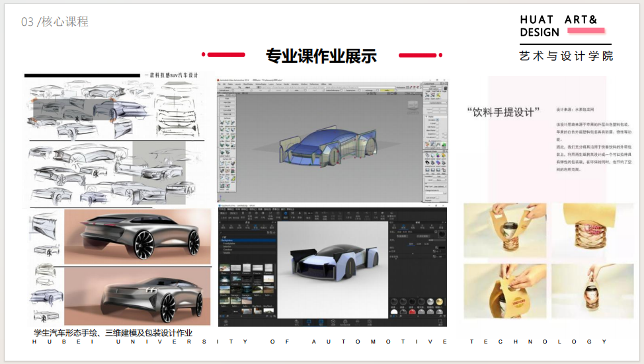The height and width of the screenshot is (364, 644).
Task: Collapse the Display section in Alias control panel
Action: pos(426,116)
